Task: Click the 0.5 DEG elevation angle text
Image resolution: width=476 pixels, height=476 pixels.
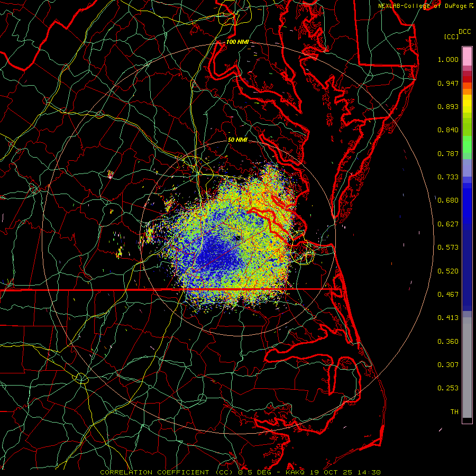Action: pyautogui.click(x=254, y=472)
